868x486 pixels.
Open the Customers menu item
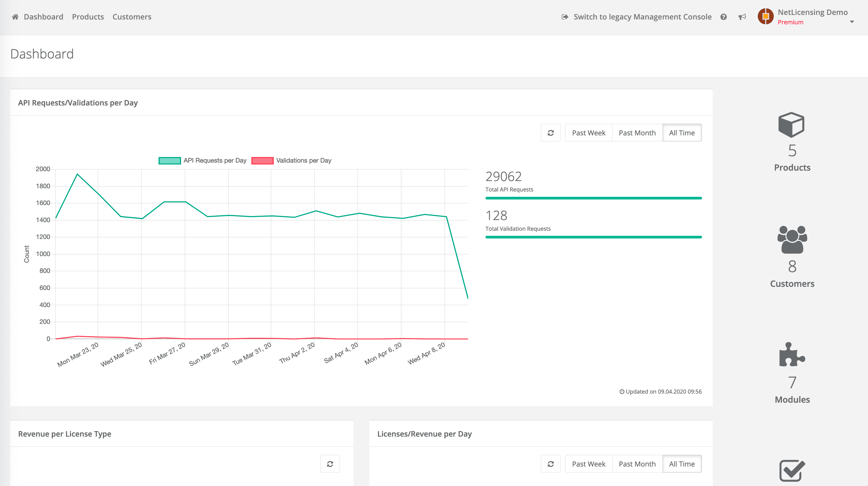tap(132, 17)
